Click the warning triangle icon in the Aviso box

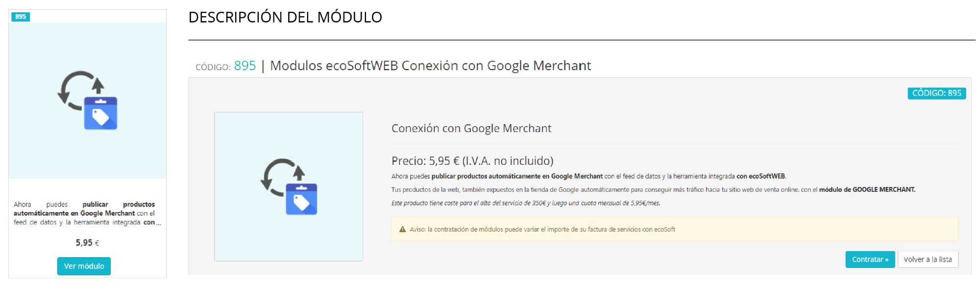tap(402, 229)
